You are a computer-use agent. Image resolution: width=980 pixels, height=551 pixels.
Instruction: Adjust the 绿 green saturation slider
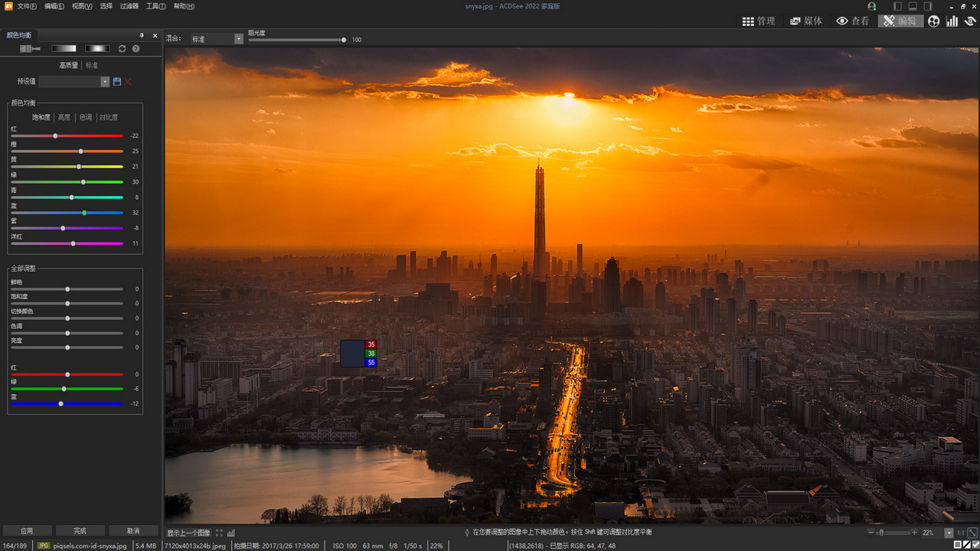click(x=67, y=181)
